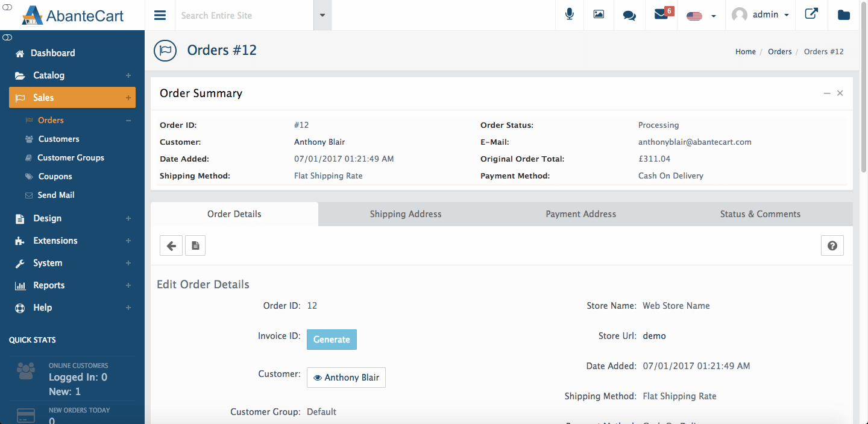
Task: Open the media/image manager icon
Action: pos(599,14)
